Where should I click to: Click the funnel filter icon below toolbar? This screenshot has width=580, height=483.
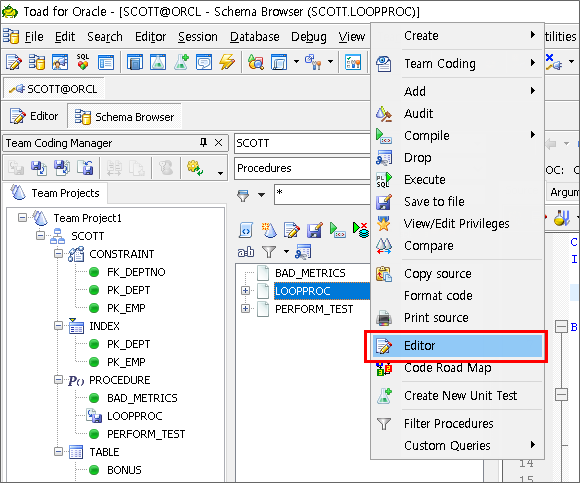269,252
